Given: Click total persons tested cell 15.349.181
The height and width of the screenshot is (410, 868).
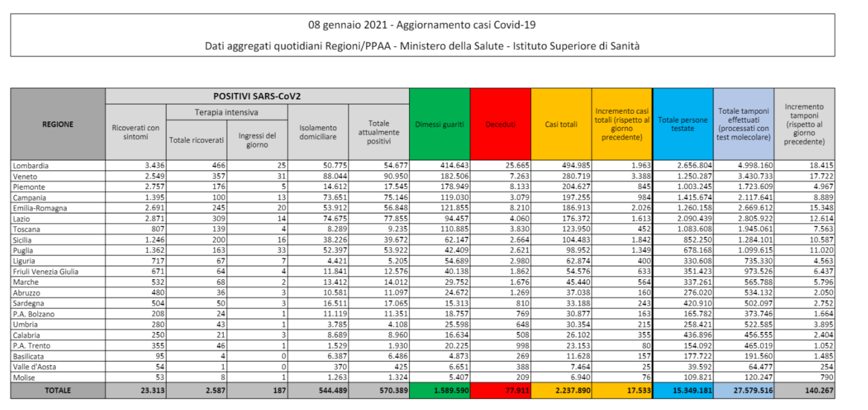Looking at the screenshot, I should (683, 390).
